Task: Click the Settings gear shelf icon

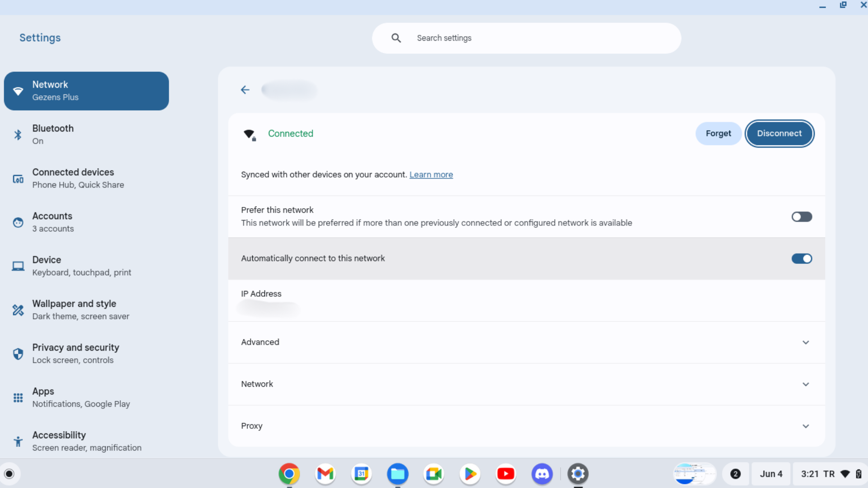Action: click(x=578, y=474)
